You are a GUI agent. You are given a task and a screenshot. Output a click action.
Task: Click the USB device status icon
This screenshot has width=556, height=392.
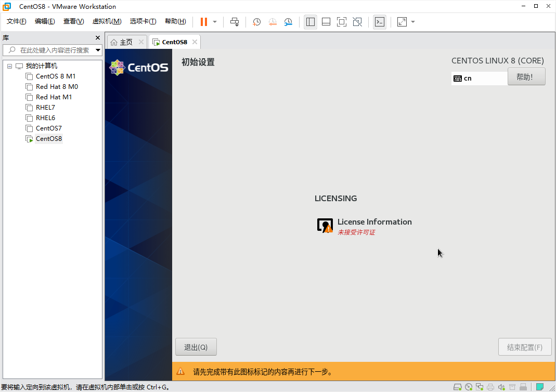(x=523, y=387)
